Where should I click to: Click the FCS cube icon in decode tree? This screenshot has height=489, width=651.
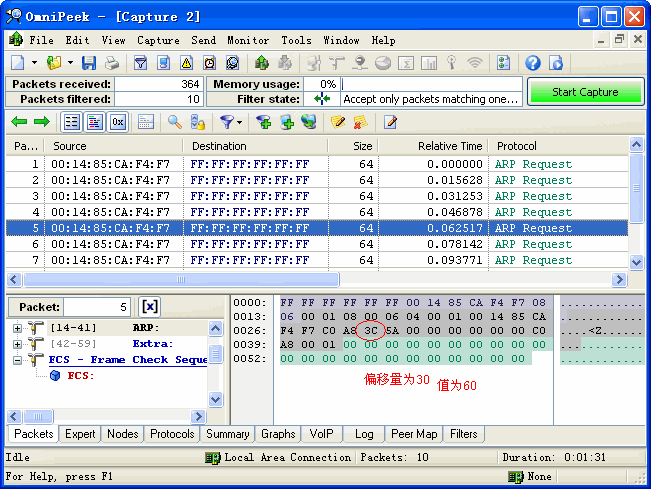[x=55, y=376]
